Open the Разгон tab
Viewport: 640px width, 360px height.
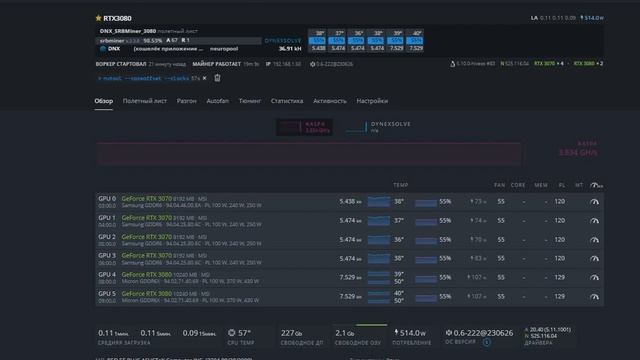[x=187, y=101]
